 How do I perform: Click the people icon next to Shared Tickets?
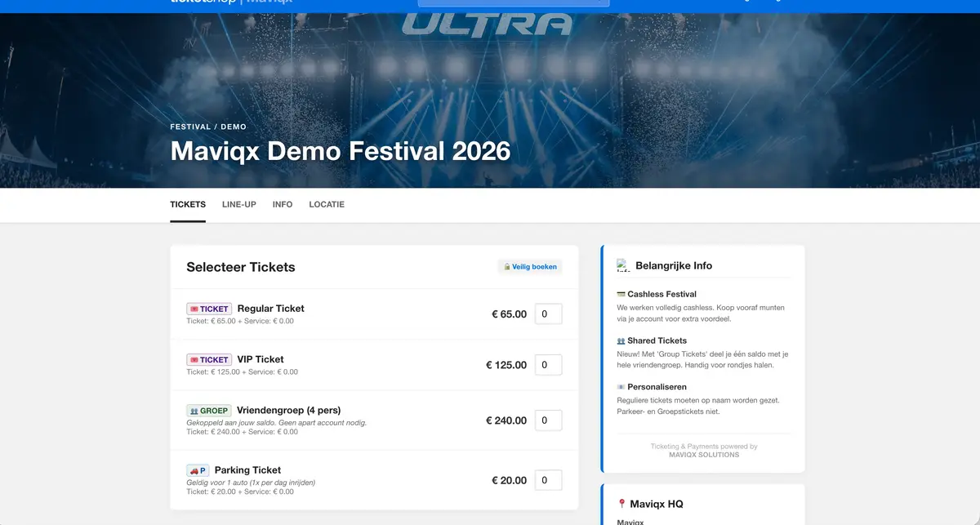click(621, 340)
